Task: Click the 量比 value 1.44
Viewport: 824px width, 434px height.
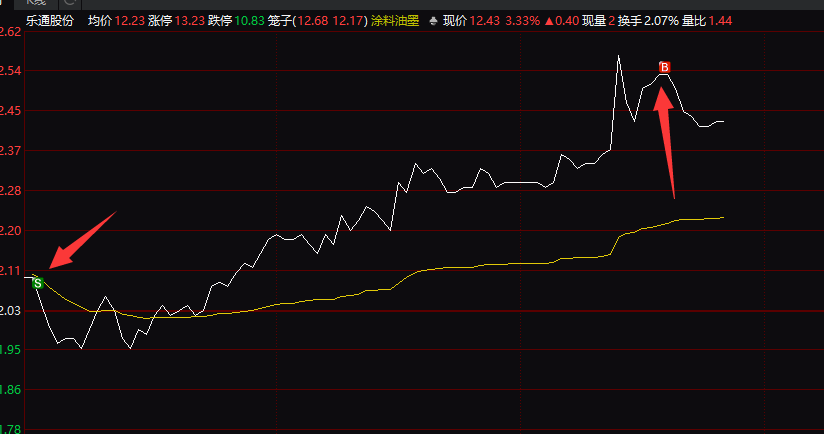Action: (720, 21)
